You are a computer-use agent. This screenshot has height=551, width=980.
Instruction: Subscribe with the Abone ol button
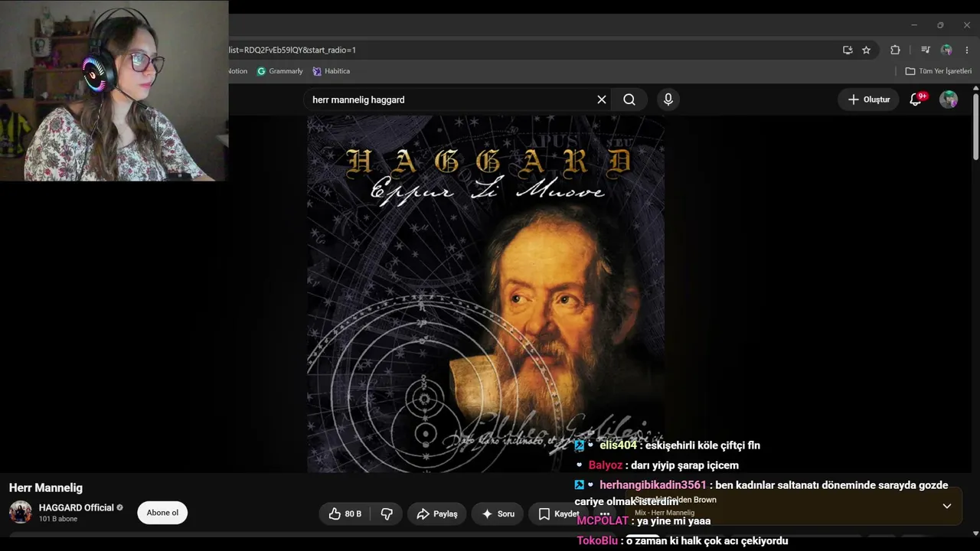[162, 513]
